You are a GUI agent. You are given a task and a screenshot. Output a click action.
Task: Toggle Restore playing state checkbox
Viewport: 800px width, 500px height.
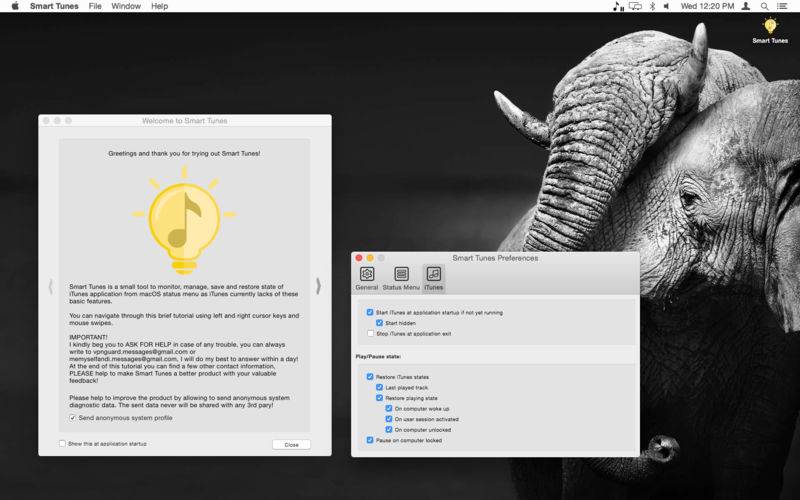[x=379, y=398]
